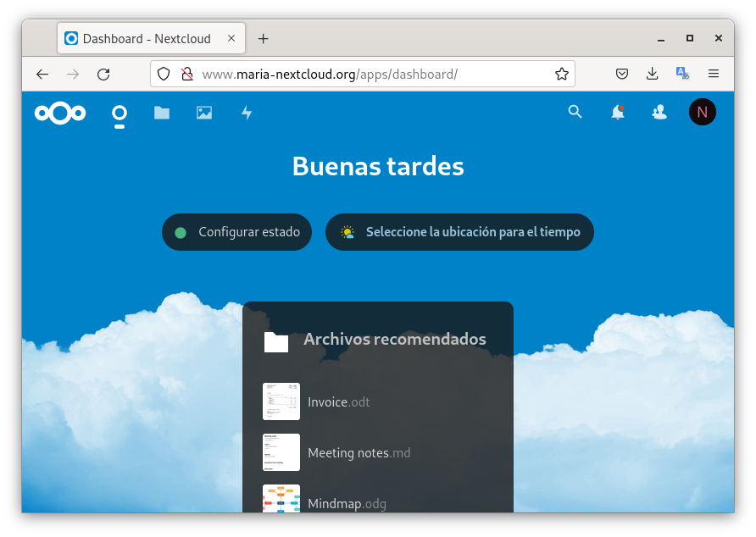Open the browser downloads panel
The height and width of the screenshot is (537, 756).
point(652,74)
